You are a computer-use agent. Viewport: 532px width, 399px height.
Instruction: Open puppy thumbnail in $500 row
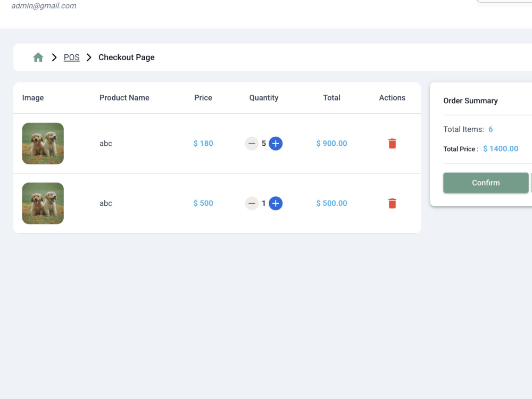43,203
